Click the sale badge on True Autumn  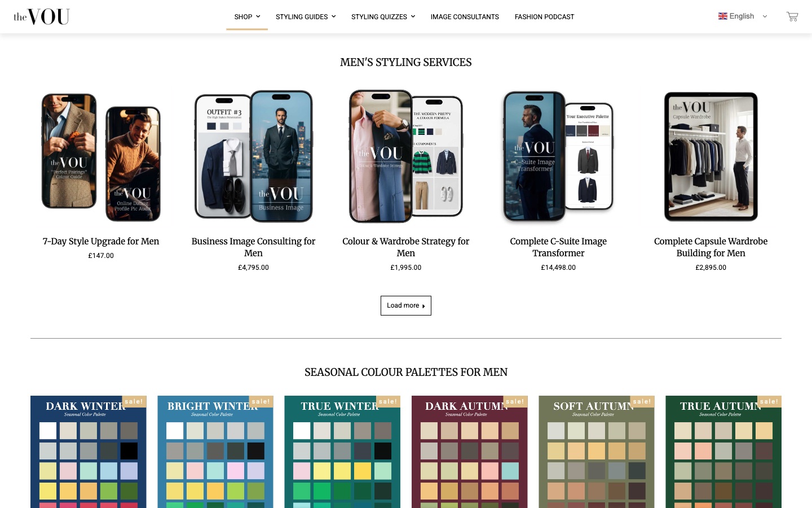(769, 401)
